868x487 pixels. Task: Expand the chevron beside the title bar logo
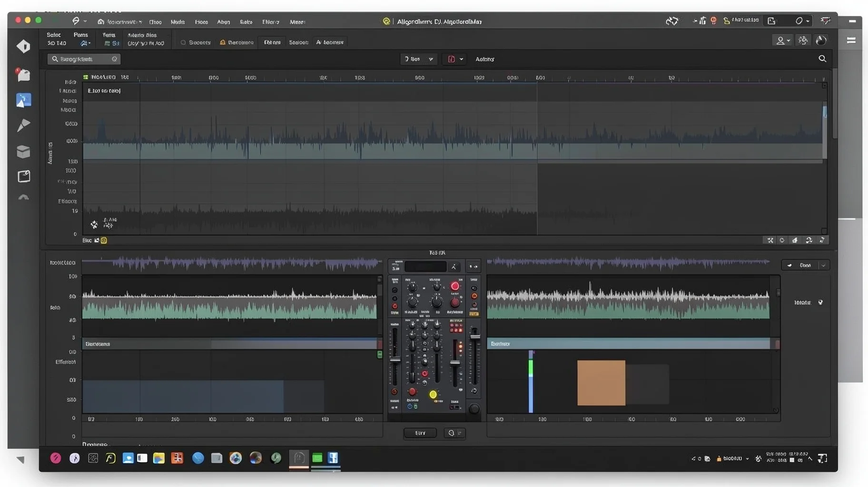(x=85, y=21)
